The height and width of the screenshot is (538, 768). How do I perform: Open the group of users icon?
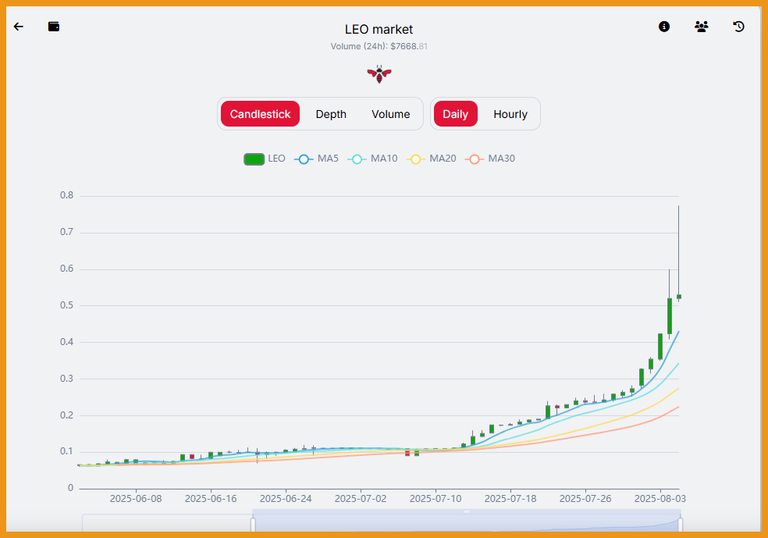pos(701,26)
